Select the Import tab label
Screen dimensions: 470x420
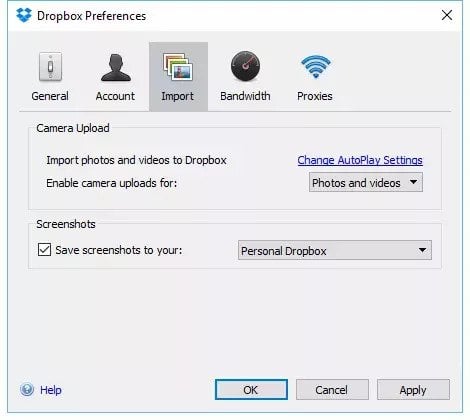[x=177, y=96]
